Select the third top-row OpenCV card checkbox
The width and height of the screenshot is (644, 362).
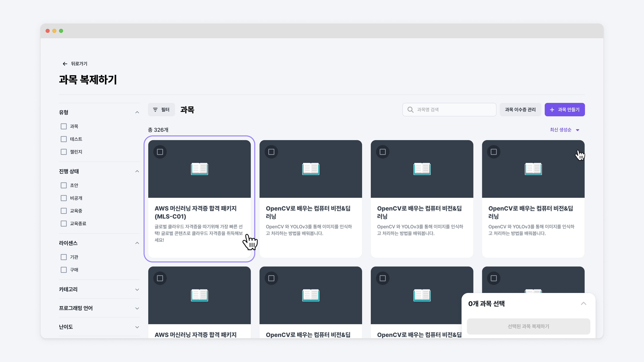(x=383, y=152)
